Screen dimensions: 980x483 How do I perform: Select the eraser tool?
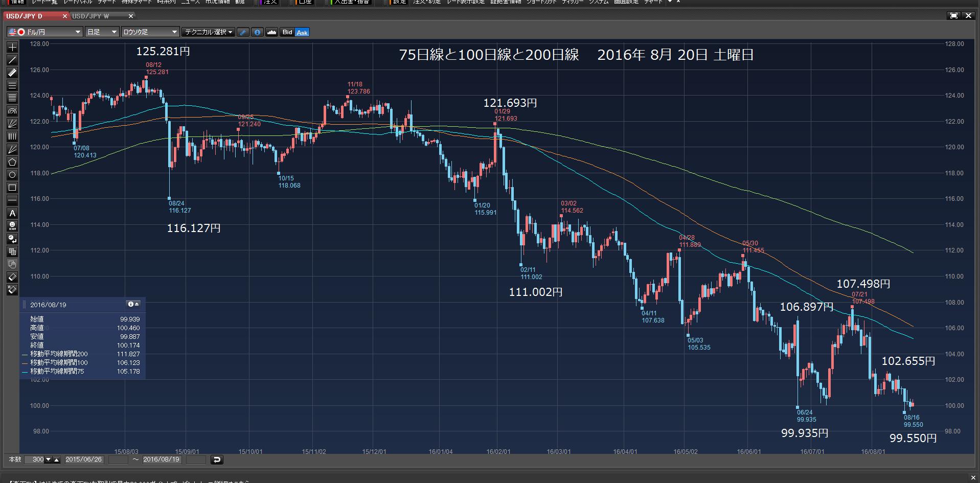pyautogui.click(x=12, y=277)
